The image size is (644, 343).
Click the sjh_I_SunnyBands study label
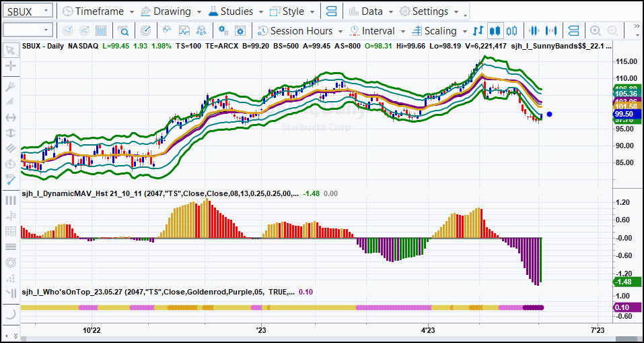(561, 46)
